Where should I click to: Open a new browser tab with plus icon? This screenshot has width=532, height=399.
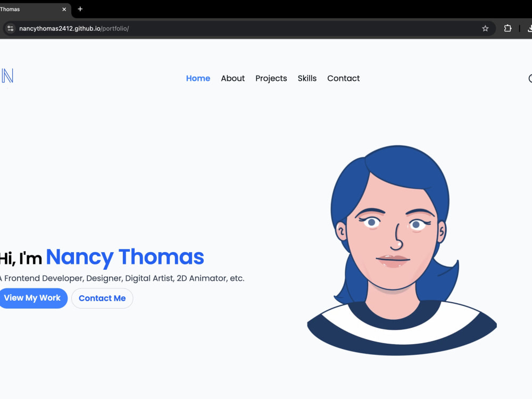80,9
